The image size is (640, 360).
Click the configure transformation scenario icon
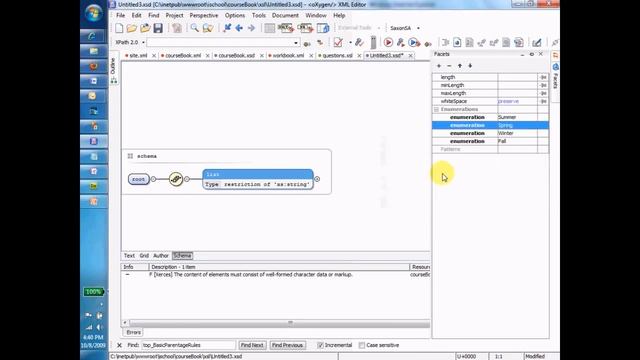[x=400, y=42]
